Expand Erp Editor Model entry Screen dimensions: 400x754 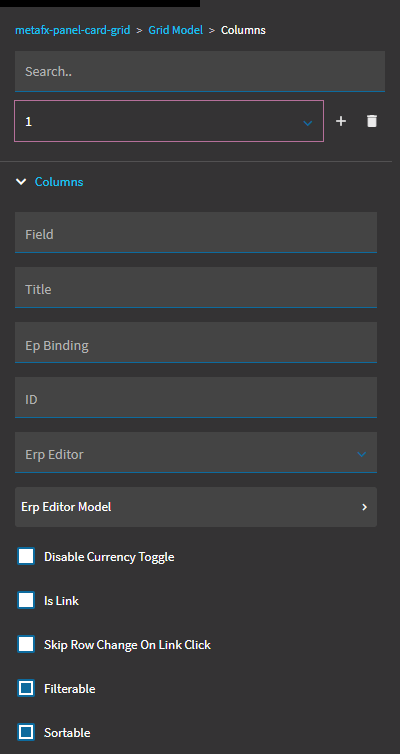(196, 507)
